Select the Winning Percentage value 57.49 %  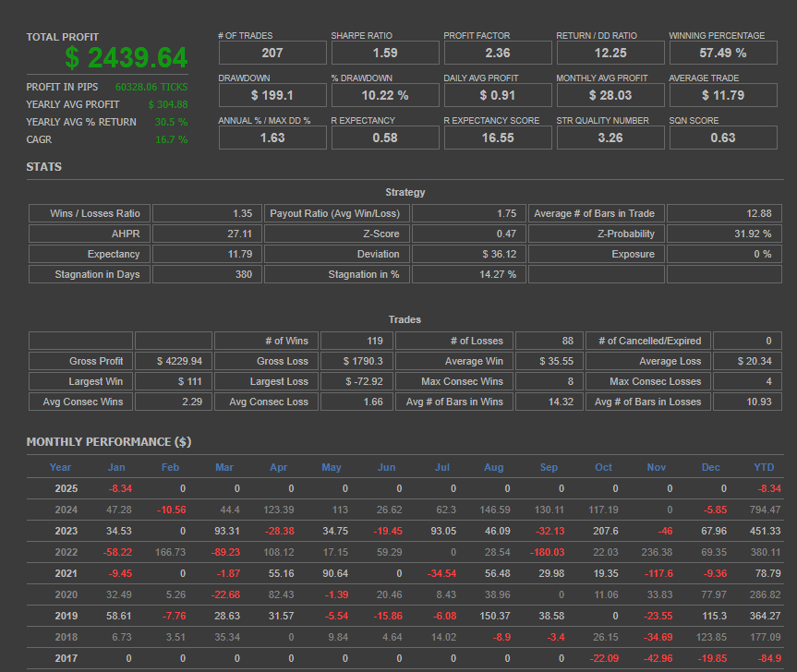coord(723,53)
